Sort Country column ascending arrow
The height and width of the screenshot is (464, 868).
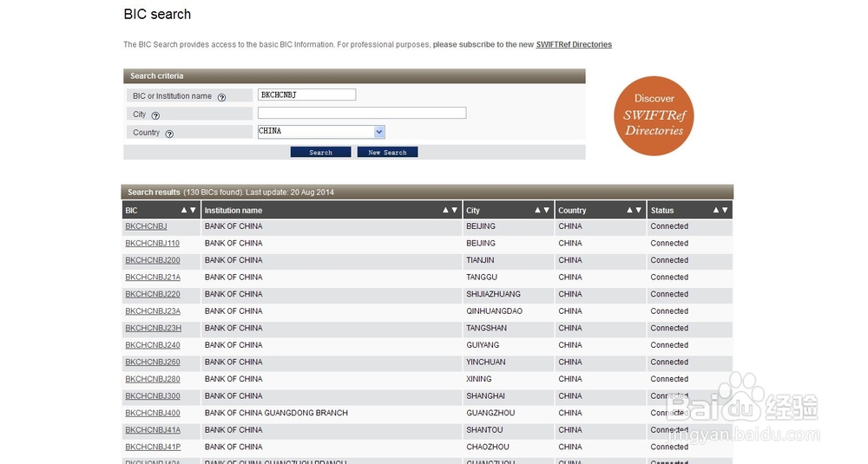629,210
